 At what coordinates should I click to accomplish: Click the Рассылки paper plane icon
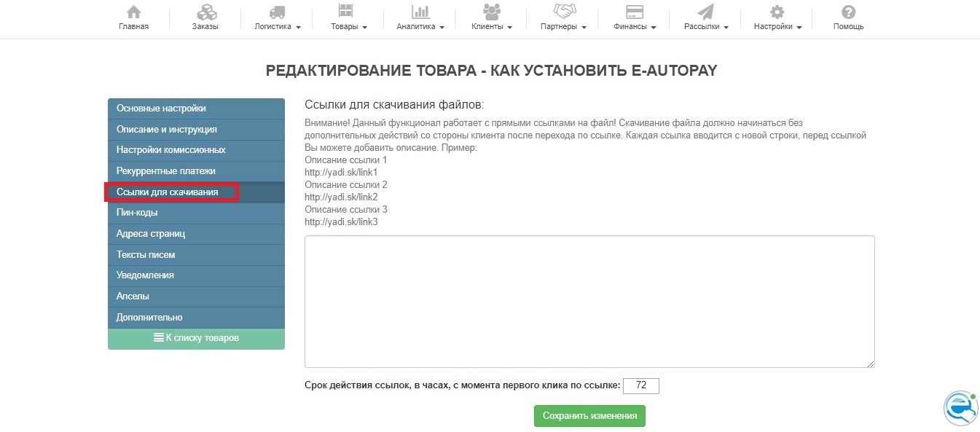(705, 12)
